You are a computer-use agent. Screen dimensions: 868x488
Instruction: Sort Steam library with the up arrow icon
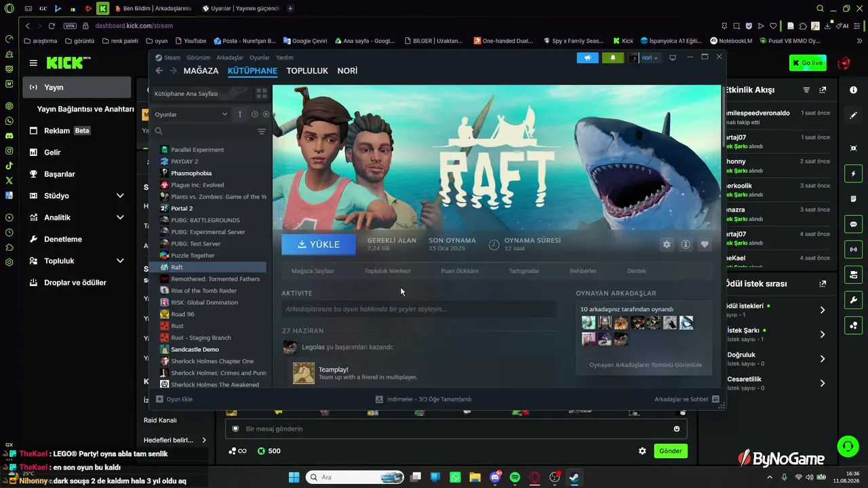click(x=239, y=115)
